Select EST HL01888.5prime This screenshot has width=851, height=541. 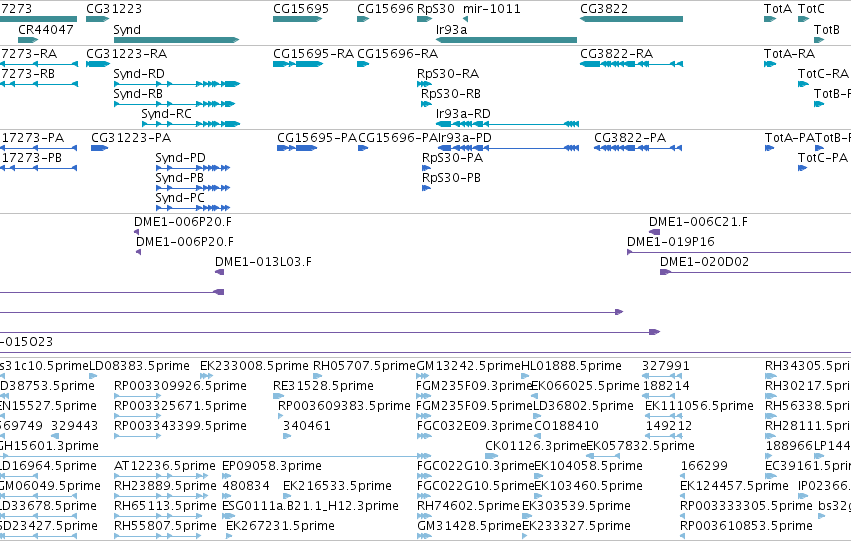coord(571,366)
